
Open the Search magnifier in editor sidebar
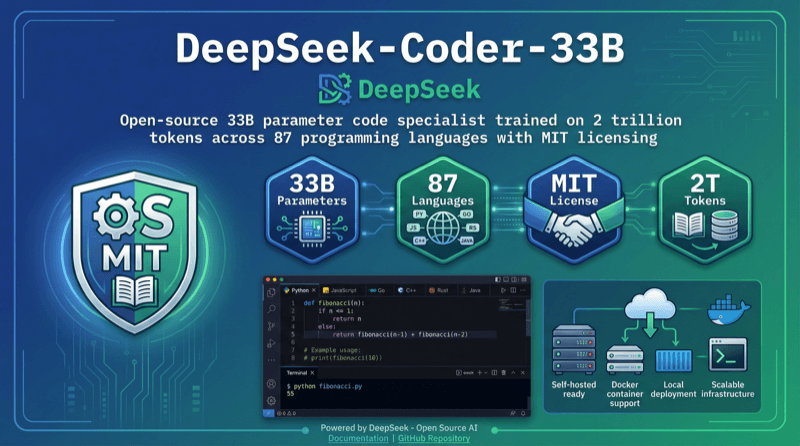click(x=271, y=309)
